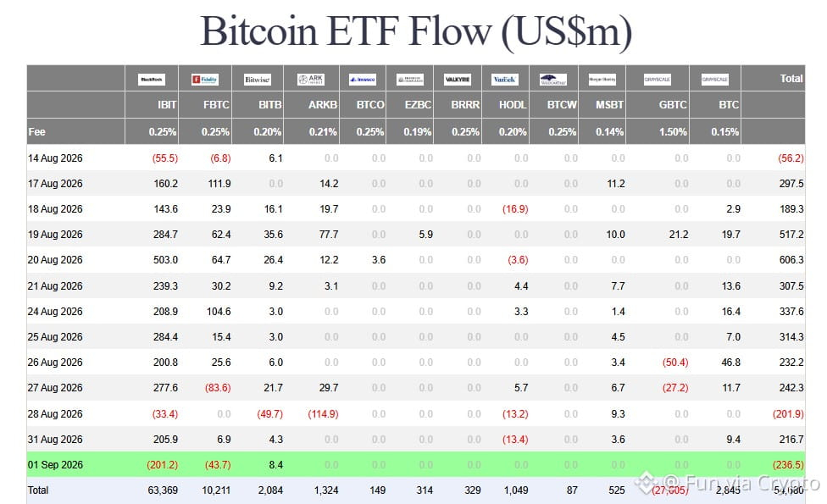The image size is (827, 504).
Task: Click the Bitcoin ETF Flow title
Action: 416,31
